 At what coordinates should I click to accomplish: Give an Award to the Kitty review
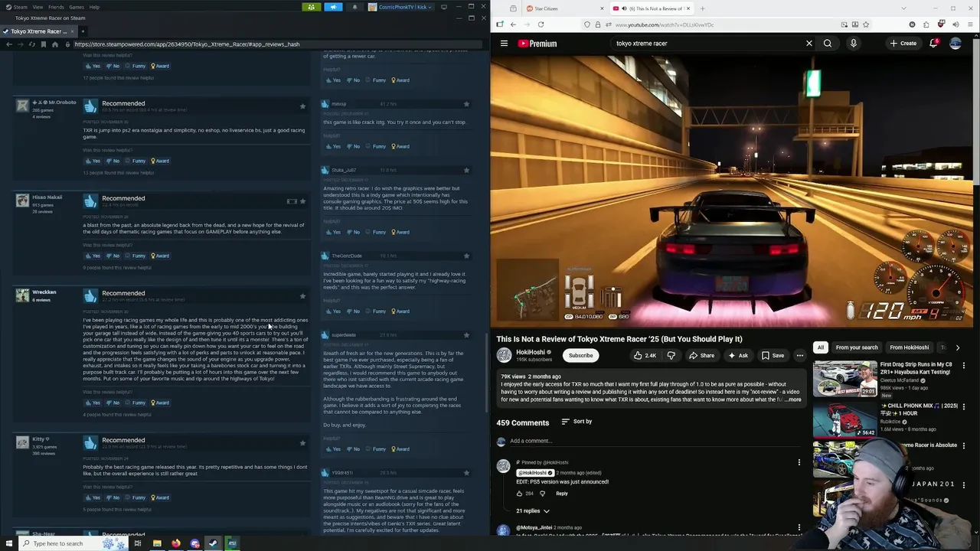pos(160,497)
